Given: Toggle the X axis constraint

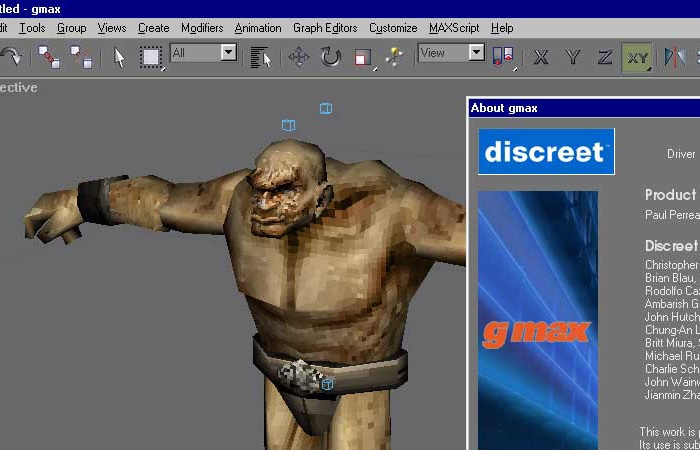Looking at the screenshot, I should coord(541,57).
